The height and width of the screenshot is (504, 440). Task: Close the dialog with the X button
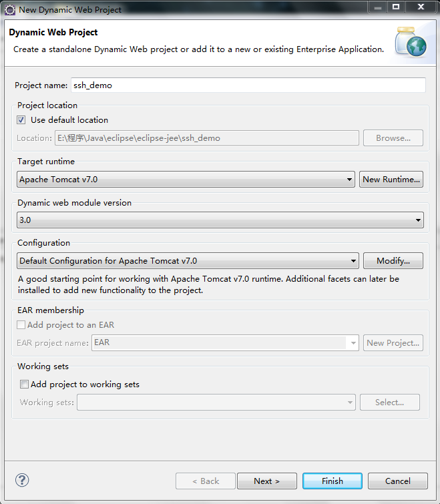coord(420,7)
